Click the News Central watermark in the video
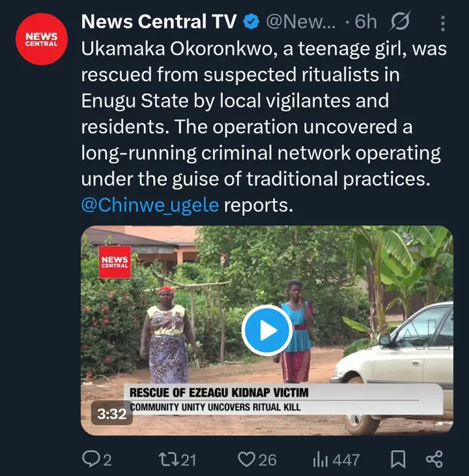This screenshot has width=469, height=476. (115, 262)
